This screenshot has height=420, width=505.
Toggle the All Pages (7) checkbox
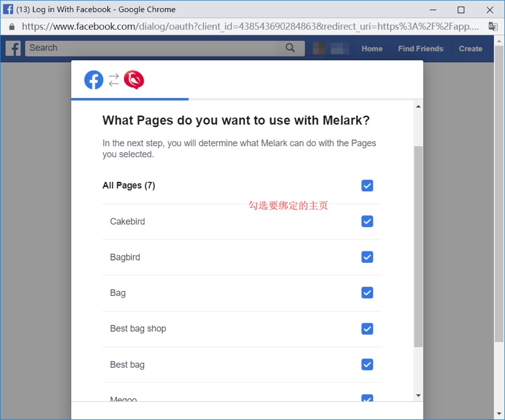tap(367, 186)
